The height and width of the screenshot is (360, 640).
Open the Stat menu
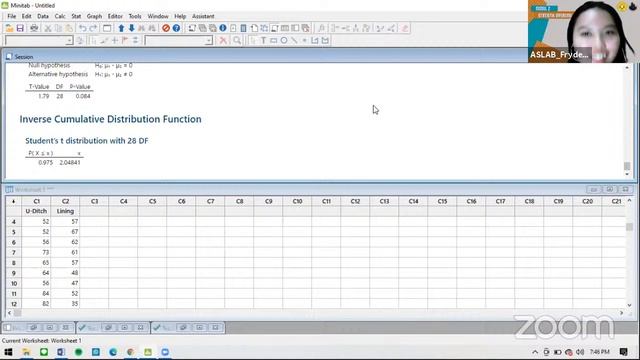point(76,16)
